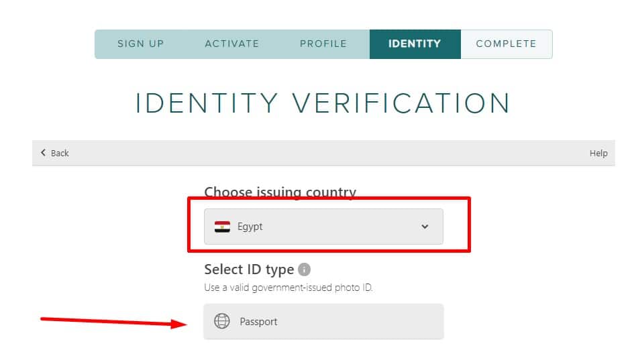This screenshot has width=630, height=364.
Task: Click the Identity Verification page heading
Action: 323,103
